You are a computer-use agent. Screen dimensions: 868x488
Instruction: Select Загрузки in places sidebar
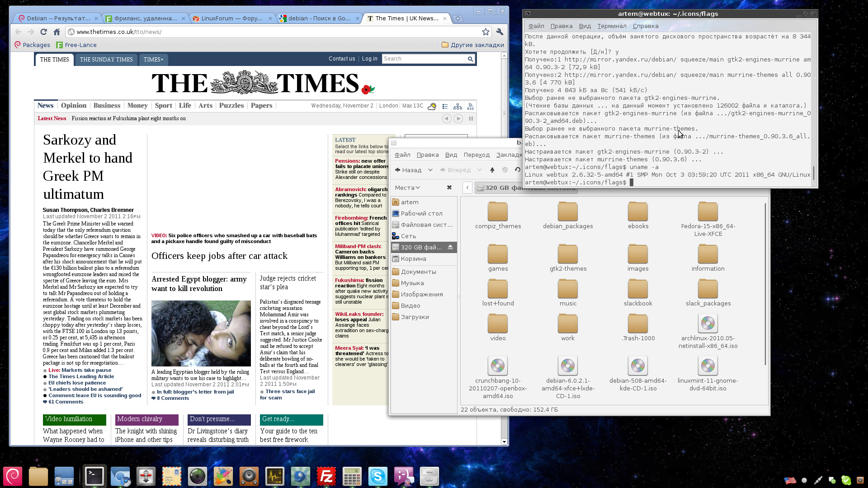click(424, 317)
